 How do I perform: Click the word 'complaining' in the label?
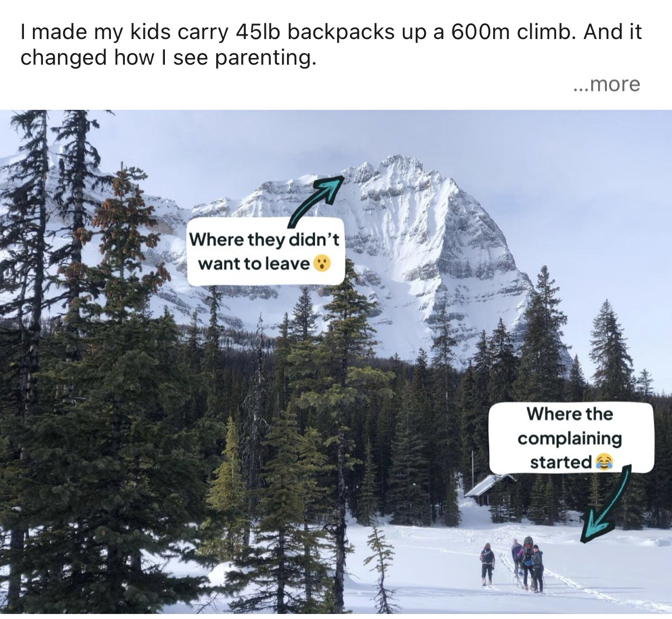(569, 438)
